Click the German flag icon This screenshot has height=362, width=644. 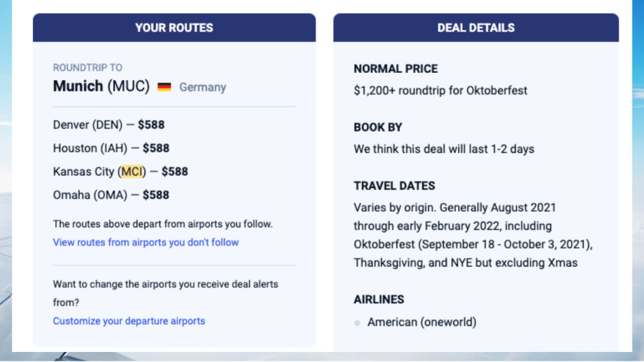164,87
